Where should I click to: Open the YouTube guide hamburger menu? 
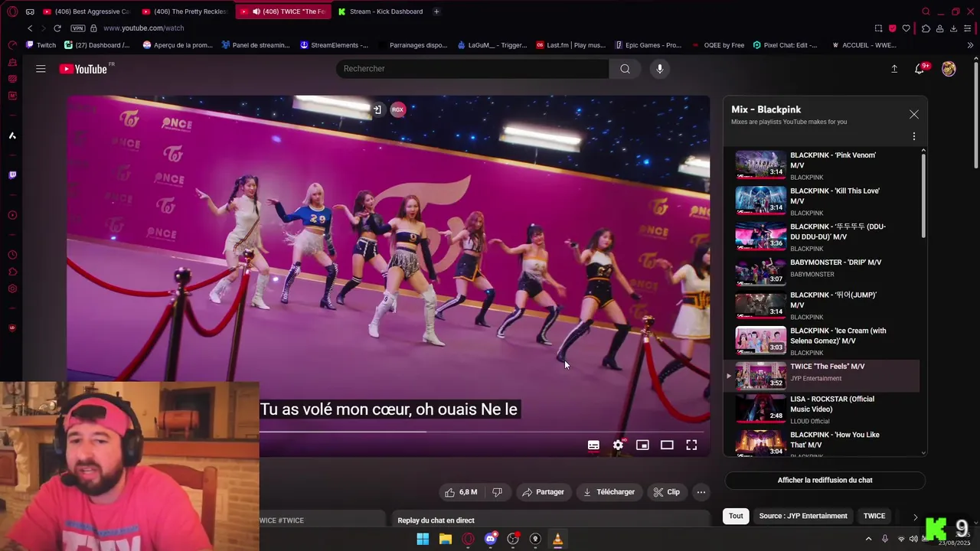coord(41,69)
